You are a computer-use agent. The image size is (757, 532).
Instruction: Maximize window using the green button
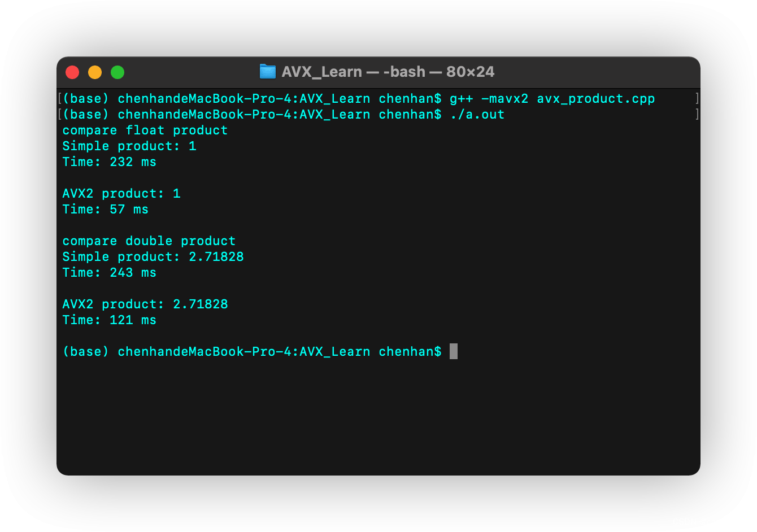pyautogui.click(x=118, y=72)
